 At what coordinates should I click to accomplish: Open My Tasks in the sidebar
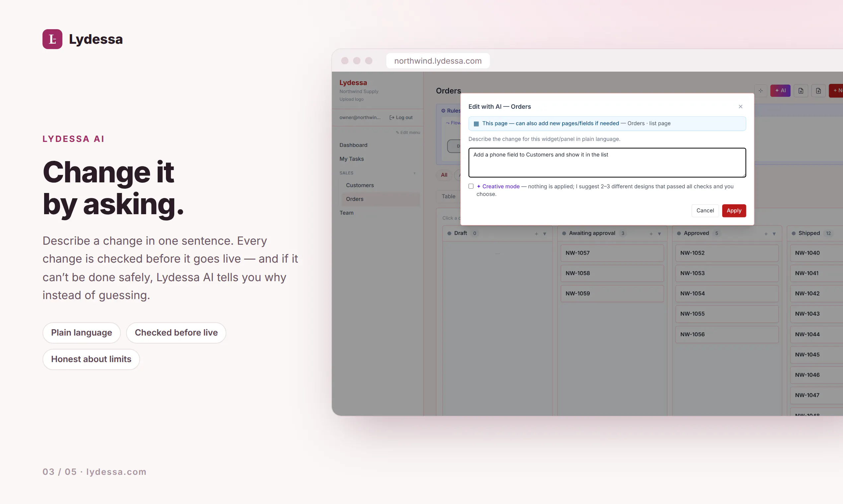click(x=351, y=159)
